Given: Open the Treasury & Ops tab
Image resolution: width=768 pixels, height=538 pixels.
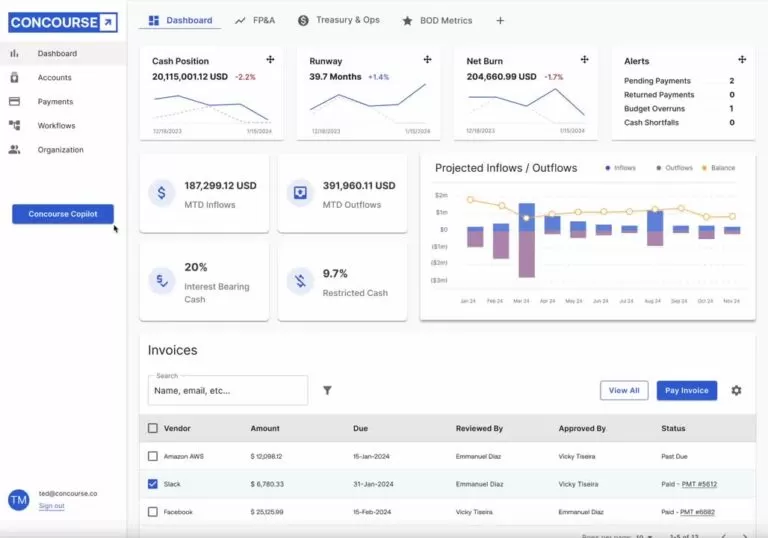Looking at the screenshot, I should click(x=338, y=21).
